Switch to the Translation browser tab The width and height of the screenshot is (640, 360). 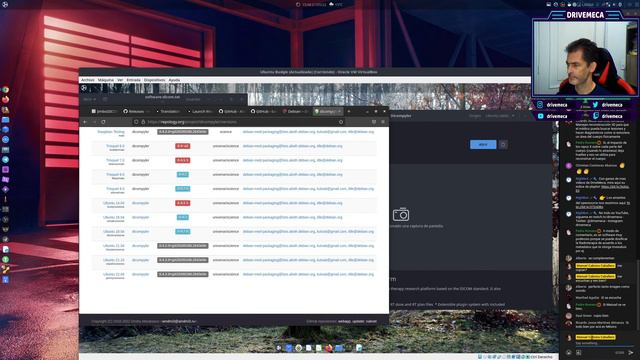tap(169, 111)
